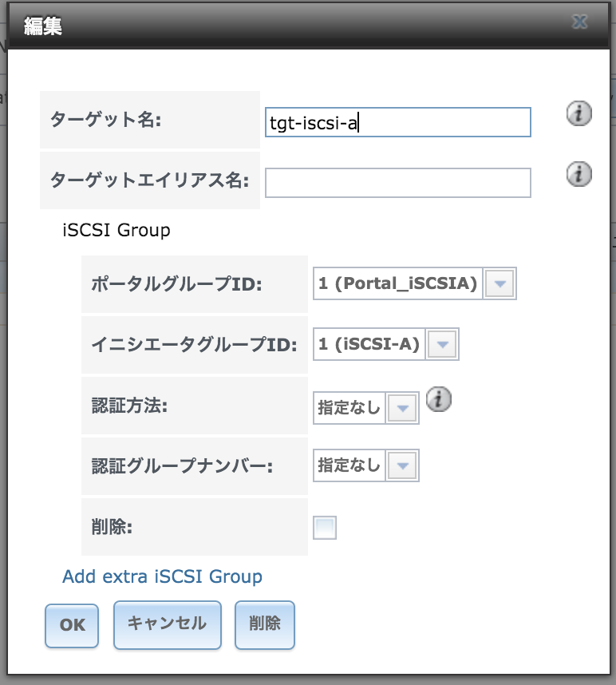This screenshot has height=685, width=616.
Task: Click info icon beside ターゲットエイリアス名 field
Action: [x=578, y=174]
